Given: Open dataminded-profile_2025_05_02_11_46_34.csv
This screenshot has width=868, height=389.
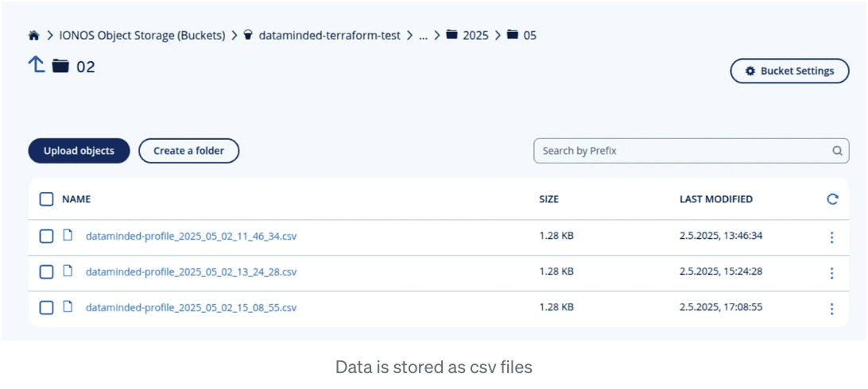Looking at the screenshot, I should pos(191,237).
